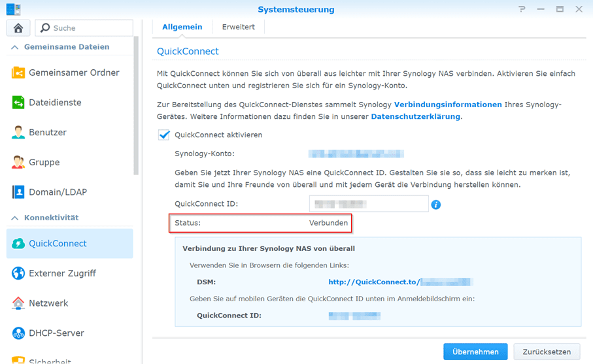Click the blurred QuickConnect ID value in info box
This screenshot has height=364, width=593.
(354, 316)
